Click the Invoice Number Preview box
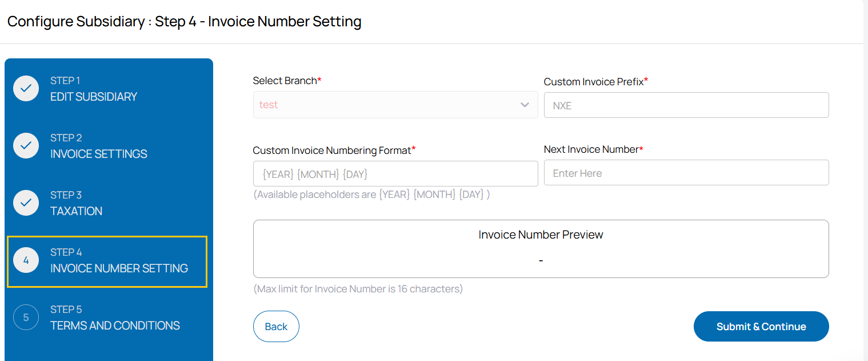The width and height of the screenshot is (868, 361). point(541,249)
